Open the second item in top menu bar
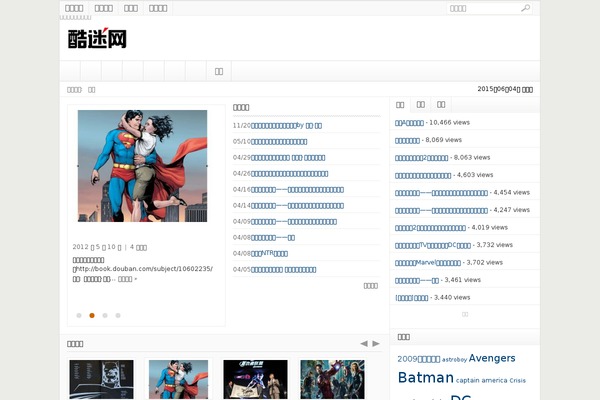The image size is (600, 400). click(104, 8)
